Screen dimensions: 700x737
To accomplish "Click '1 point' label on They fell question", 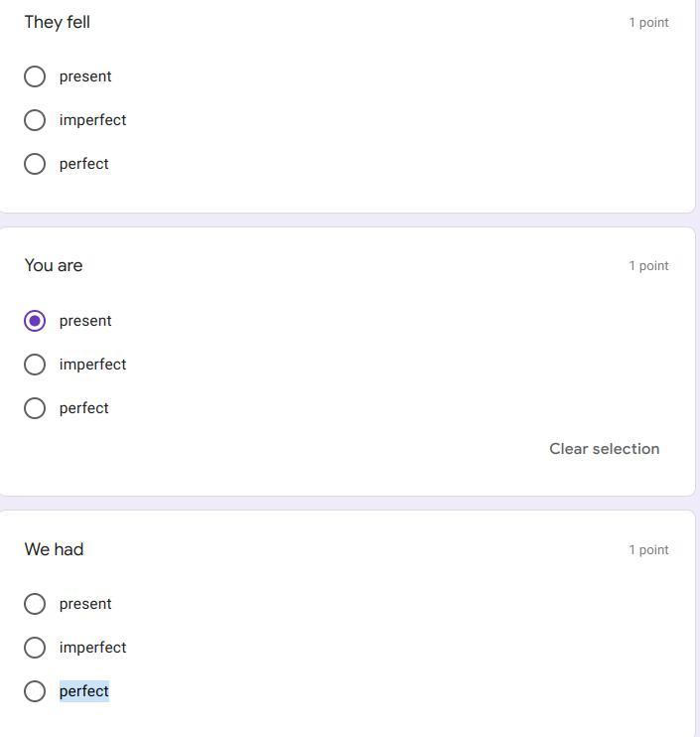I will [648, 22].
